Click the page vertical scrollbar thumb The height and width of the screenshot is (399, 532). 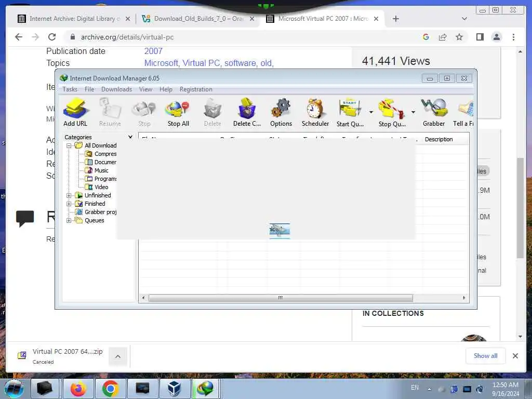click(x=521, y=208)
